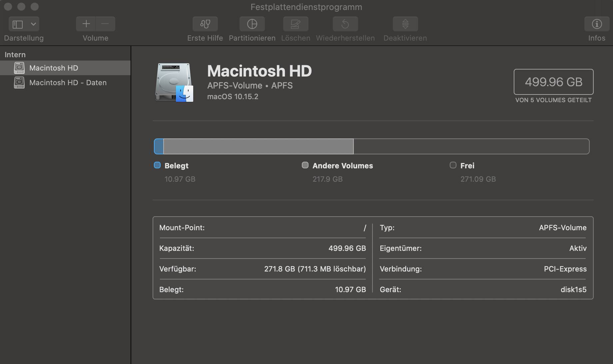Viewport: 613px width, 364px height.
Task: Click the 271.8 GB Verfügbar value
Action: coord(315,269)
